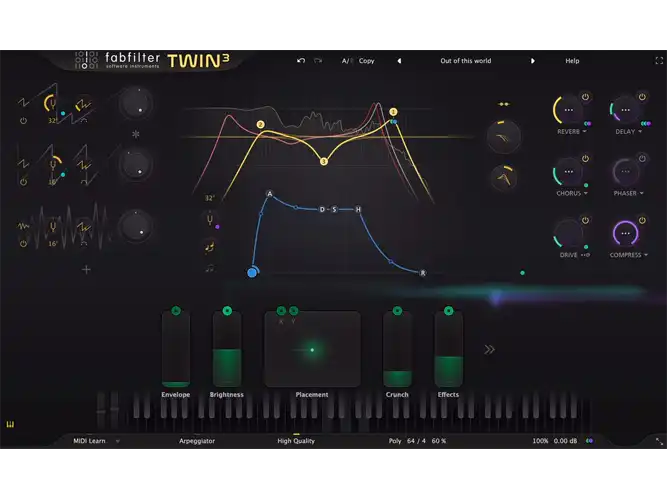
Task: Expand more macro slots with double chevron
Action: point(489,350)
